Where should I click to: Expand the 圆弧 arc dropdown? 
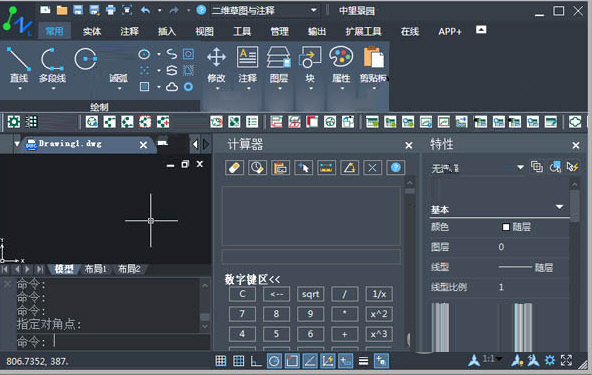pyautogui.click(x=119, y=89)
